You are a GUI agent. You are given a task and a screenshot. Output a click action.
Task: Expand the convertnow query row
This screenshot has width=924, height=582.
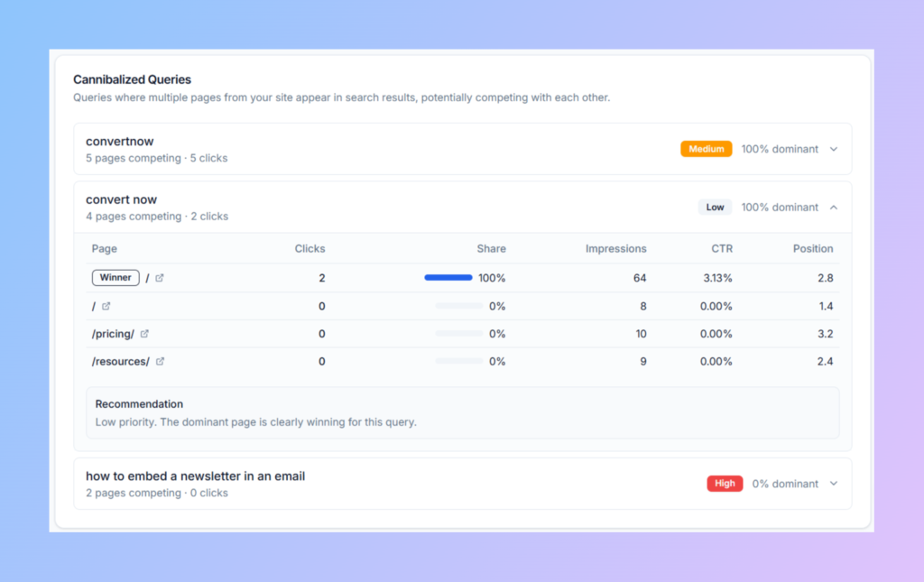point(833,148)
